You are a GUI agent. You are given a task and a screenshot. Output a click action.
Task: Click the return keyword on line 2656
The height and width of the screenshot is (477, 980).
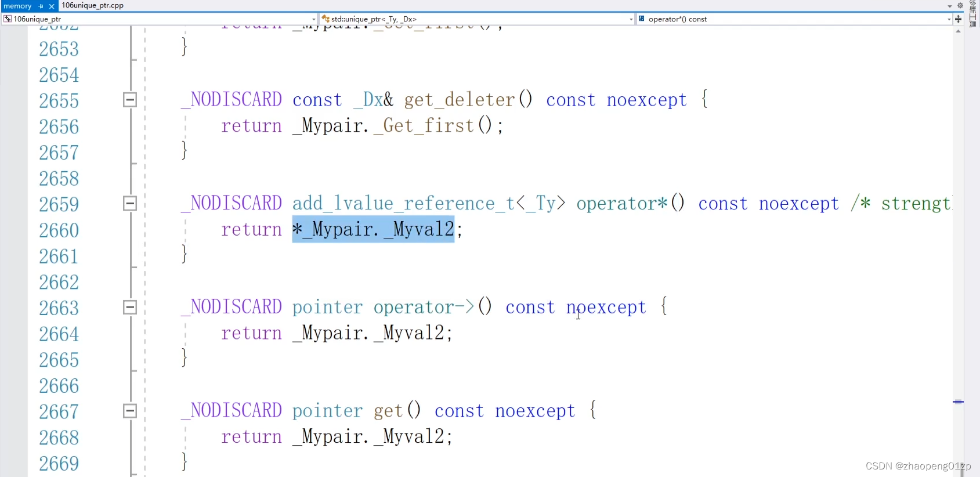252,126
